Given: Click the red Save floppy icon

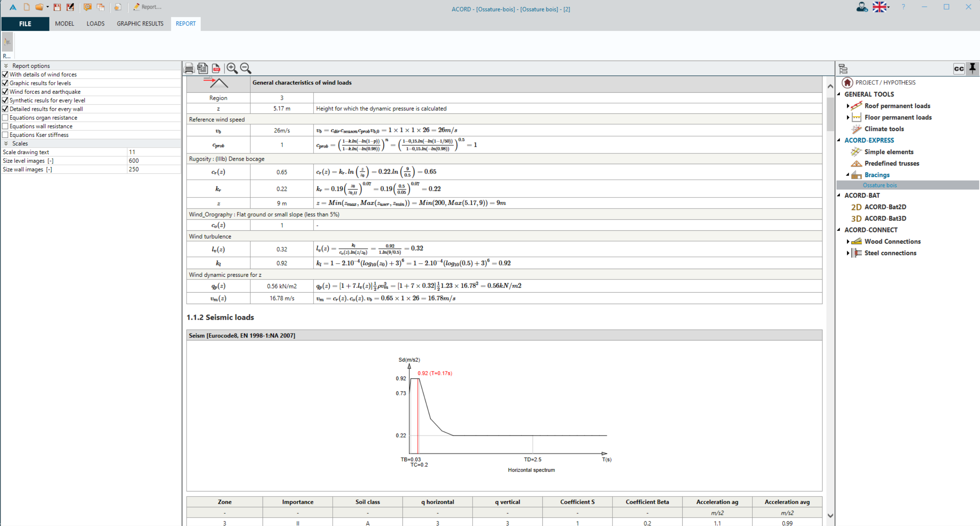Looking at the screenshot, I should tap(57, 7).
